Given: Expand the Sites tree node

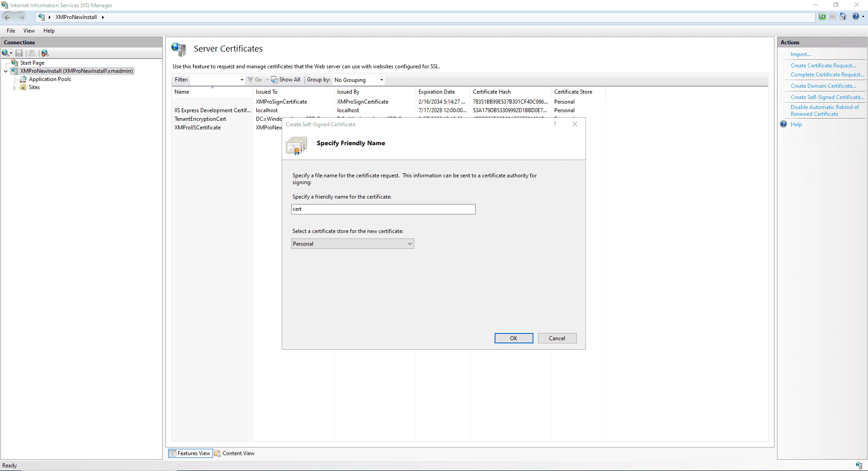Looking at the screenshot, I should pyautogui.click(x=14, y=88).
